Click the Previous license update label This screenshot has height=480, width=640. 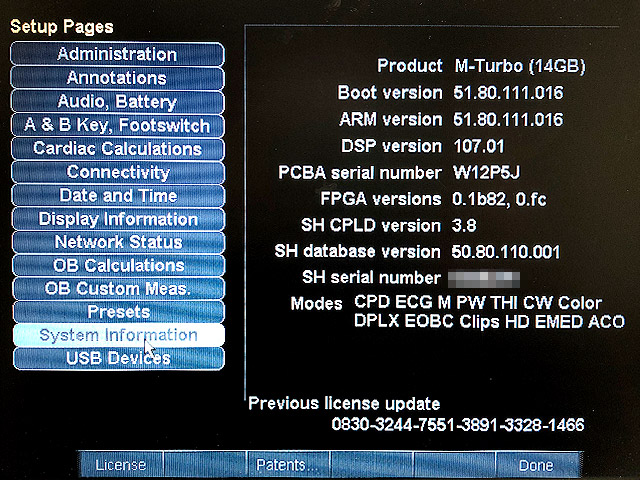(x=344, y=404)
